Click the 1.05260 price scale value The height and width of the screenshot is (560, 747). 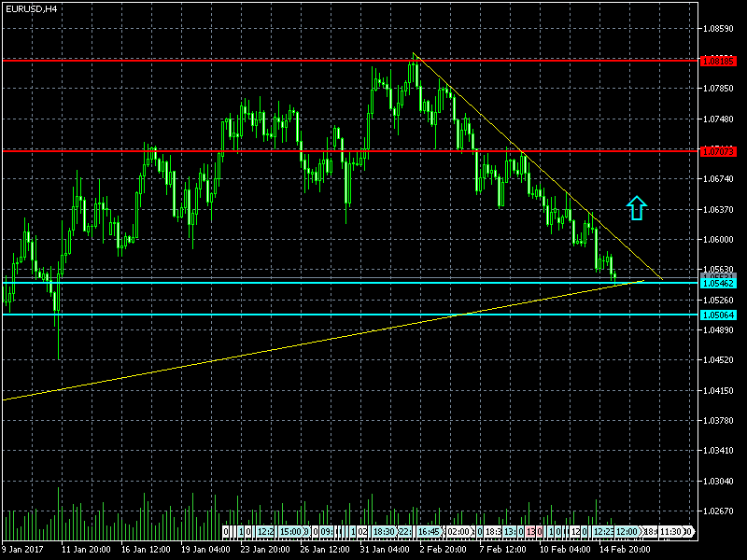click(718, 300)
